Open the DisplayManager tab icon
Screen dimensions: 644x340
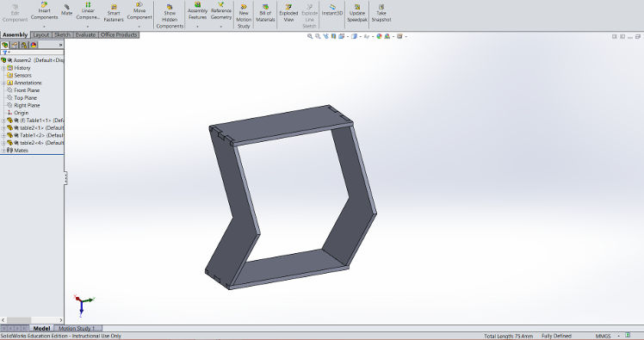pyautogui.click(x=34, y=45)
